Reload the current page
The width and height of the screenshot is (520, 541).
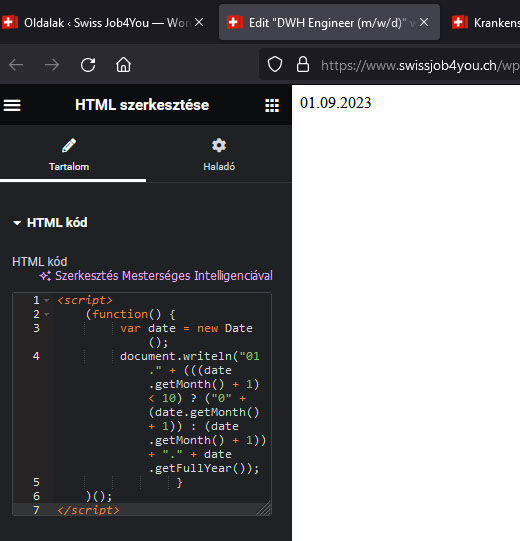coord(88,65)
